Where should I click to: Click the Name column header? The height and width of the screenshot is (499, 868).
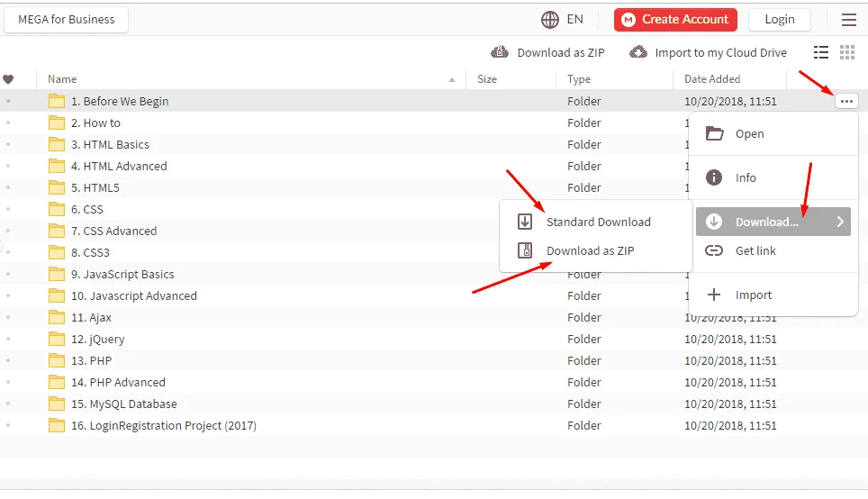pyautogui.click(x=62, y=79)
